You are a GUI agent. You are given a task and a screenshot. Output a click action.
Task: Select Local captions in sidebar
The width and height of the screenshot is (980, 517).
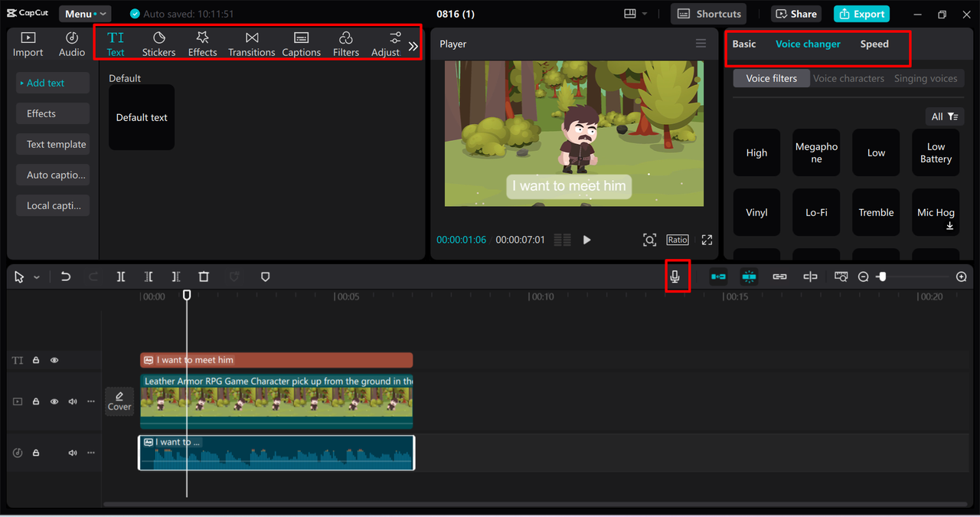[x=53, y=205]
